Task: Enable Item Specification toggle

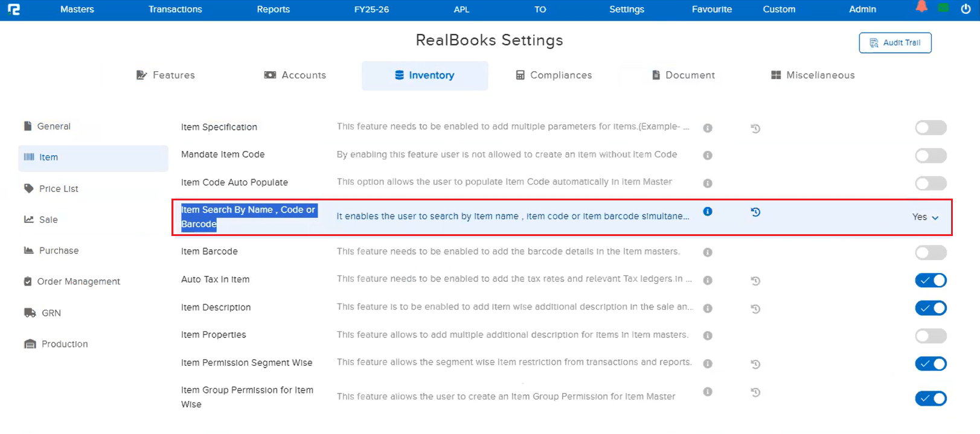Action: (930, 127)
